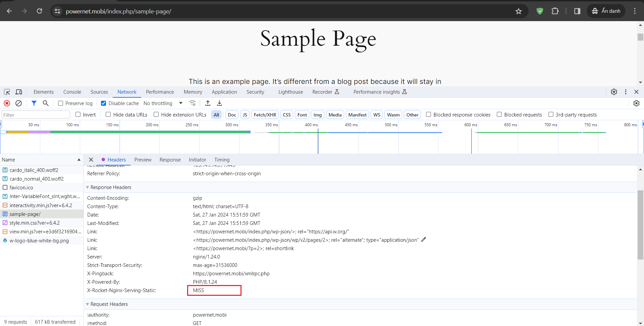Open Network panel settings gear
644x326 pixels.
coord(636,103)
